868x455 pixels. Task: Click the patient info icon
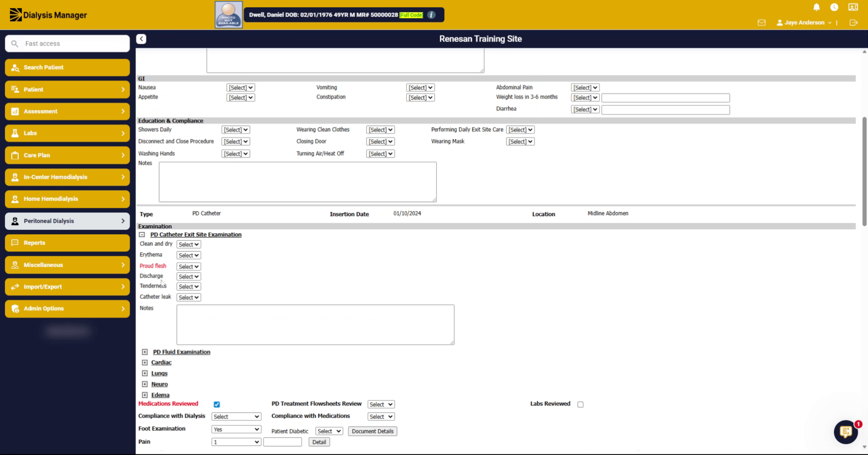pyautogui.click(x=431, y=15)
